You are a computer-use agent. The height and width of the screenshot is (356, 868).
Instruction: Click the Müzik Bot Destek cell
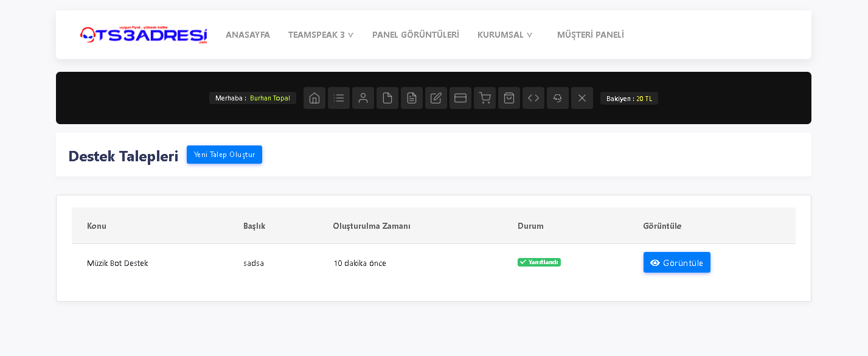pyautogui.click(x=117, y=263)
